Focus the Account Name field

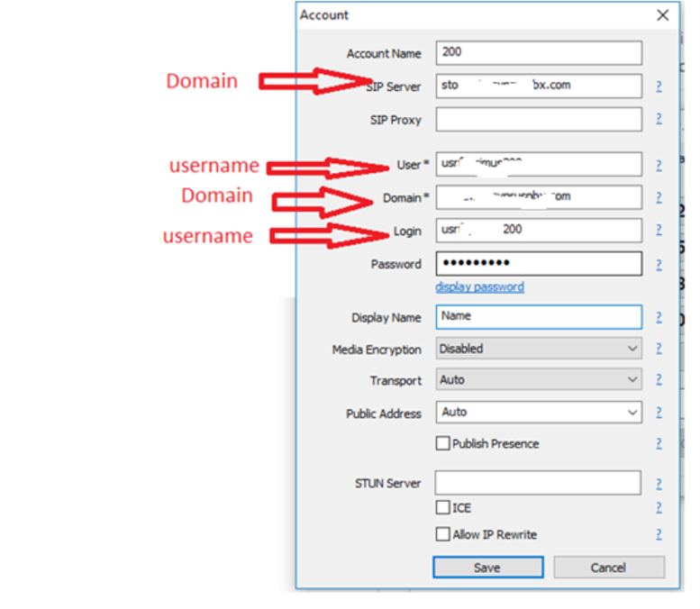539,52
